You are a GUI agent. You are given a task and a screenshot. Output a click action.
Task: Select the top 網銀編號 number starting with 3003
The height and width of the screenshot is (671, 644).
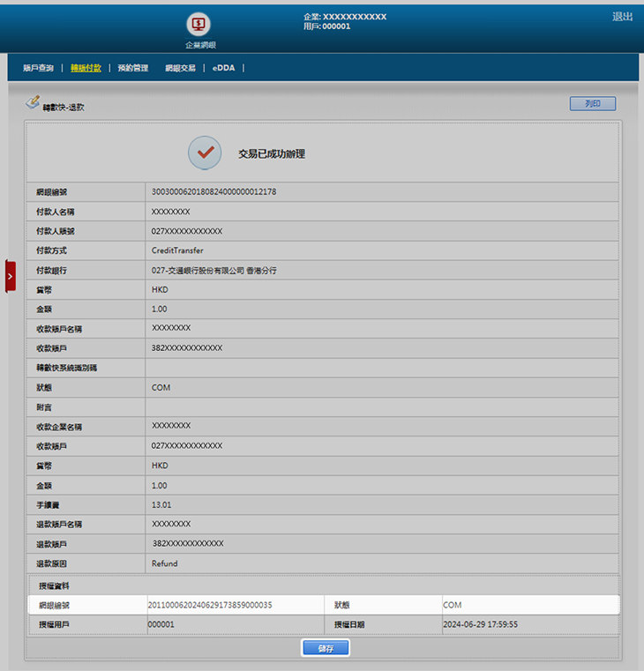coord(214,191)
